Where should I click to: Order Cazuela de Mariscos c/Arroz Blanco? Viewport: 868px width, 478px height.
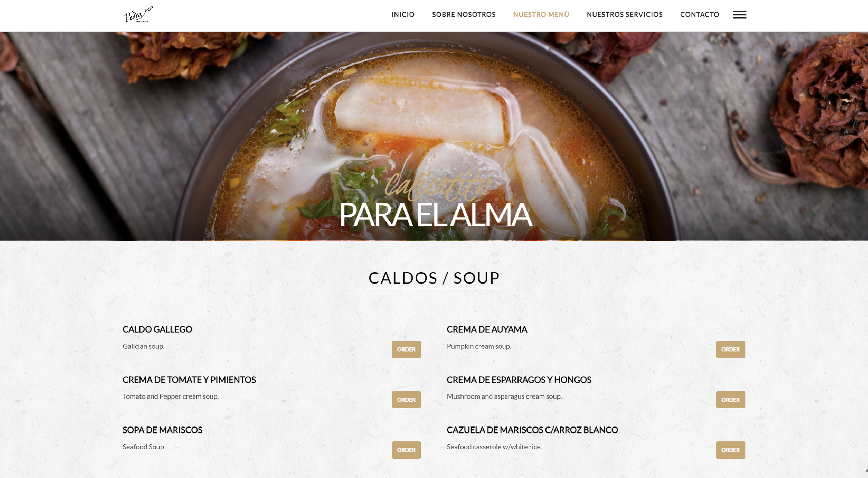click(x=730, y=450)
